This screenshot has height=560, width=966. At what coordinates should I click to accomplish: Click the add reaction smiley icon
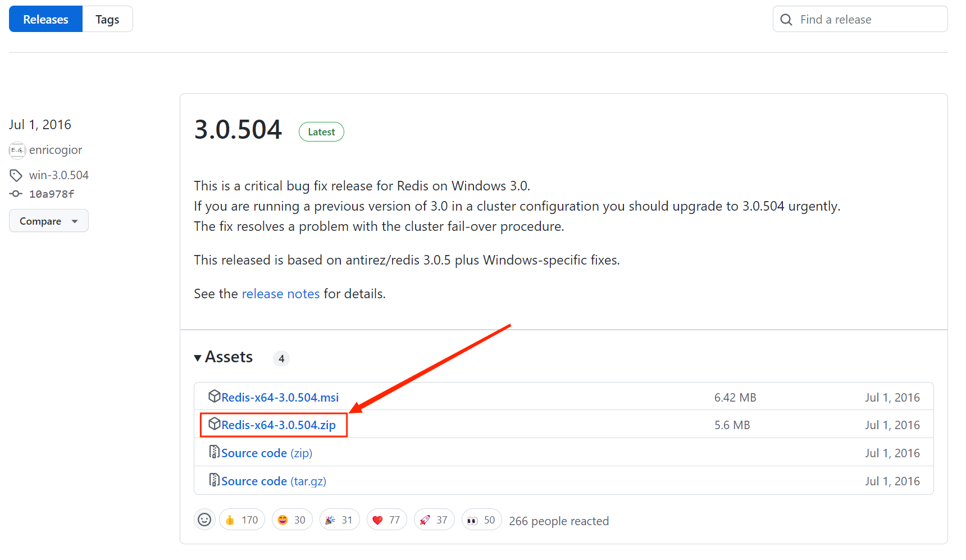pos(204,520)
